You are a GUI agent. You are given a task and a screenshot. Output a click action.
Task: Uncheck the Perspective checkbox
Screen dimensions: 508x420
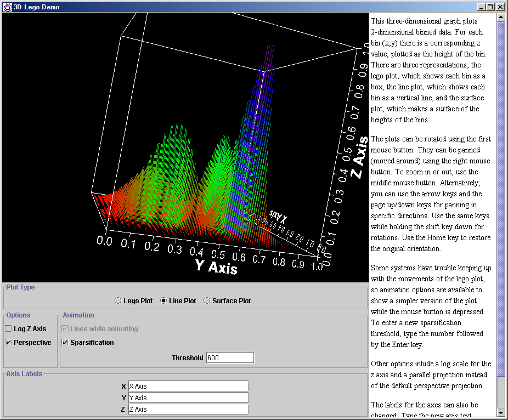point(9,343)
